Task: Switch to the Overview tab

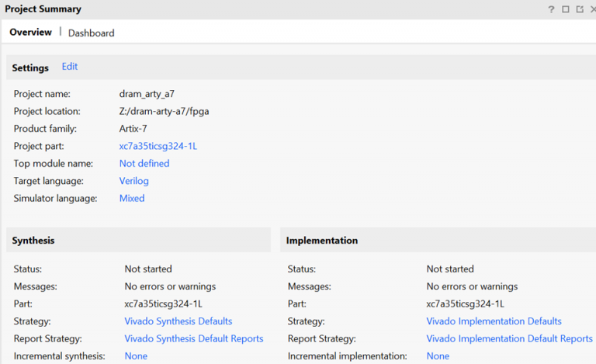Action: [30, 32]
